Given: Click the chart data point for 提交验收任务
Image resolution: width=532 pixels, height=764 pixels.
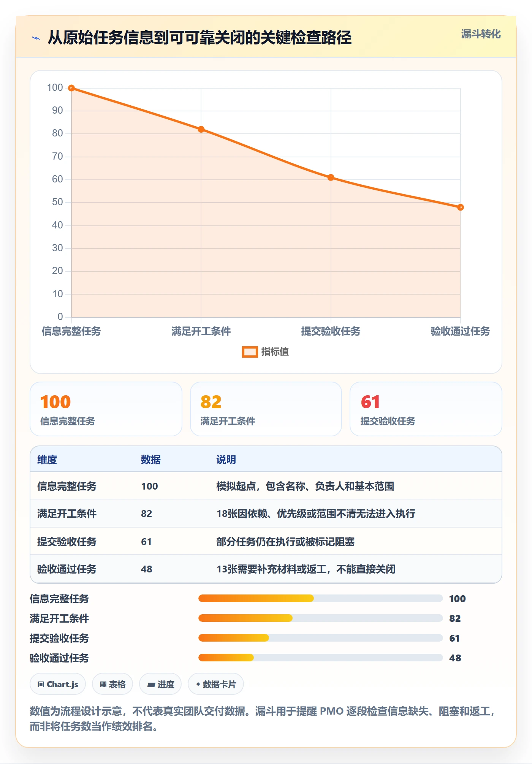Looking at the screenshot, I should 331,178.
